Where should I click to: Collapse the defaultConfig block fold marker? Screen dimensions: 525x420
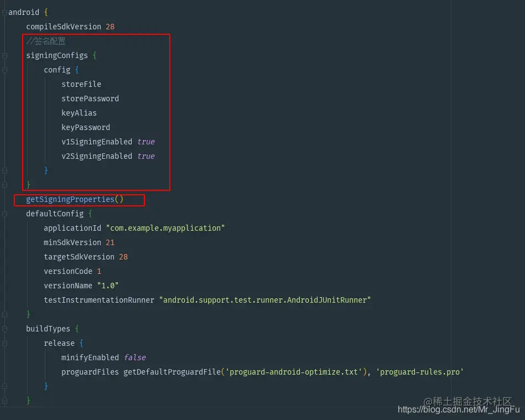(4, 214)
